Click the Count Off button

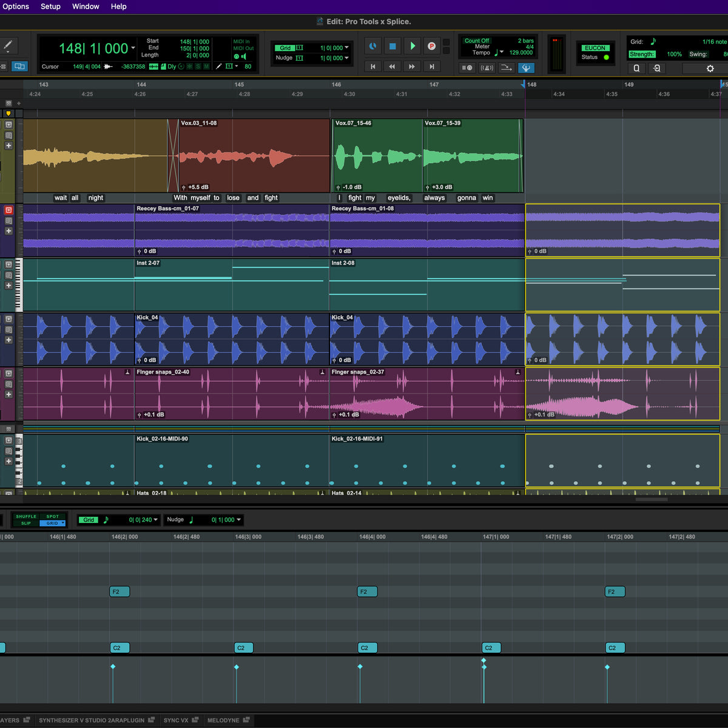(x=477, y=41)
